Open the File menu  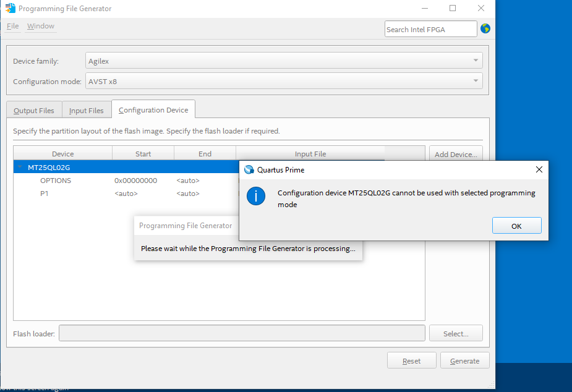(x=12, y=26)
